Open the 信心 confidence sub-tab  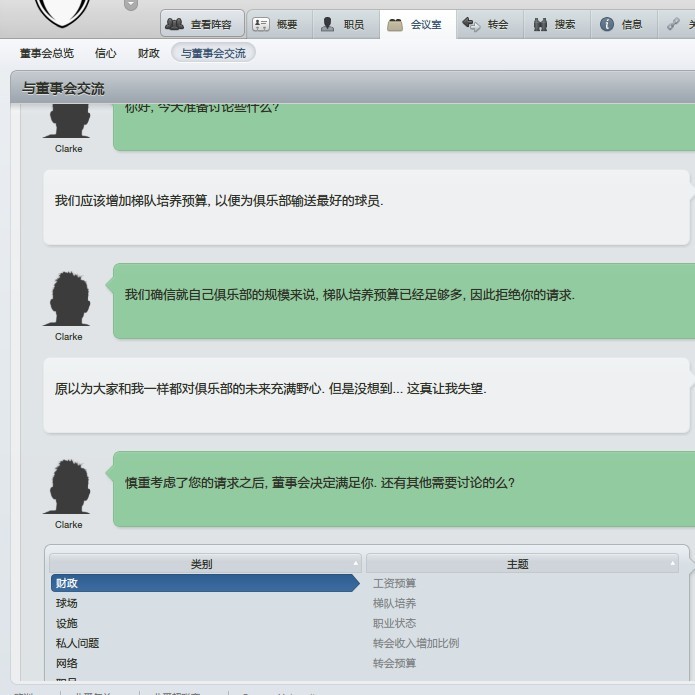click(105, 53)
